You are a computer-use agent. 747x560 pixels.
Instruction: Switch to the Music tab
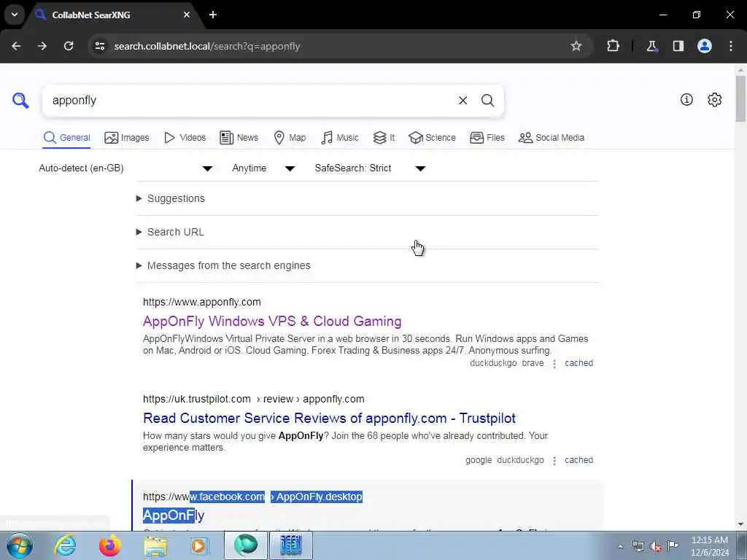click(x=340, y=138)
